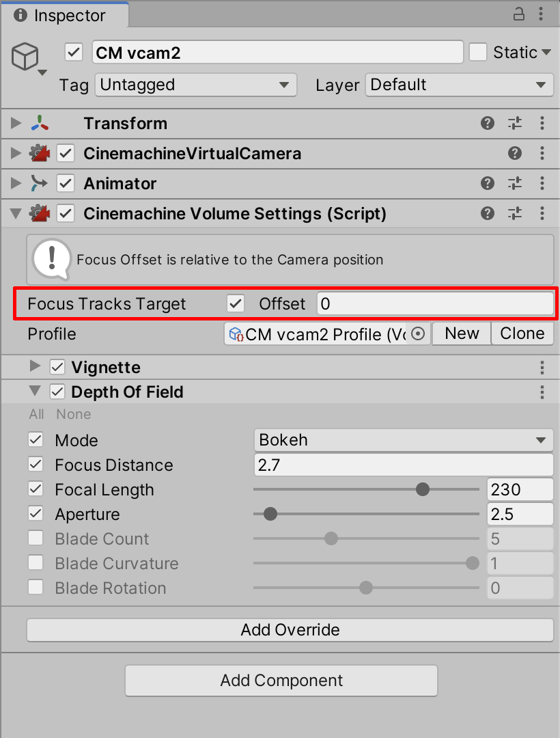The image size is (560, 738).
Task: Click Profile object picker circle icon
Action: click(x=419, y=333)
